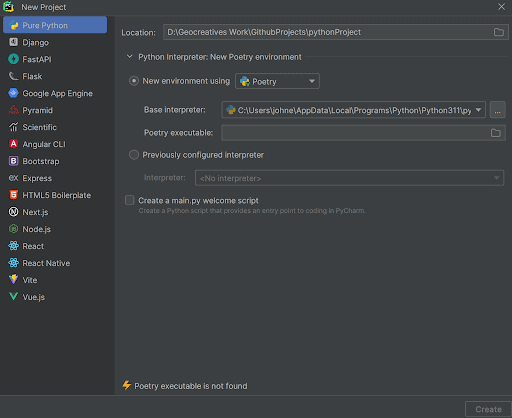
Task: Click the Django icon in sidebar
Action: [x=14, y=42]
